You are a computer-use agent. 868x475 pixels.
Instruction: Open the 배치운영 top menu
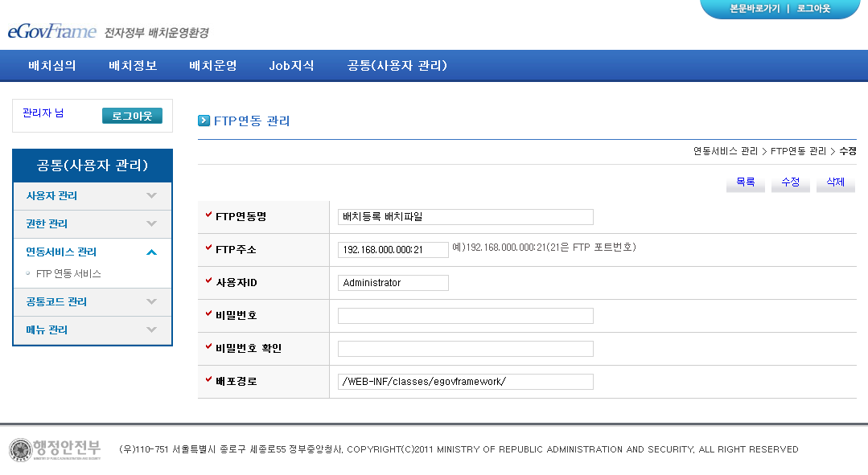point(213,66)
